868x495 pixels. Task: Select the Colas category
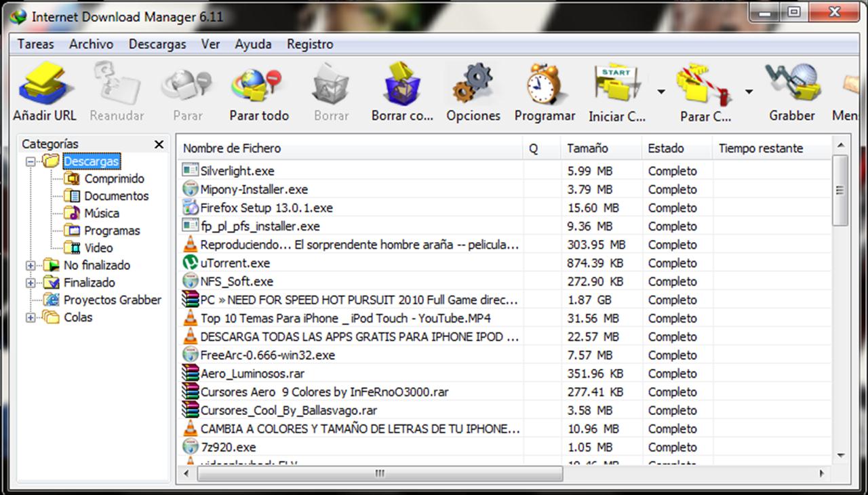(x=78, y=317)
